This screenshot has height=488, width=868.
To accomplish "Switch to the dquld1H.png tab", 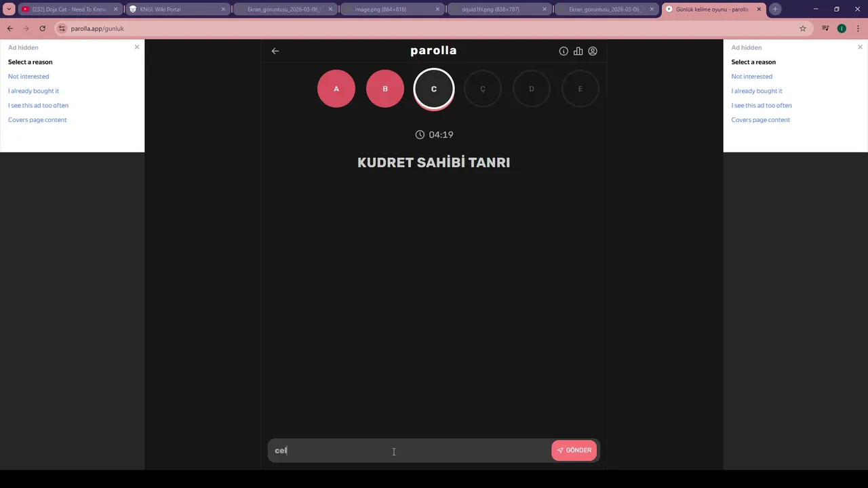I will point(498,9).
